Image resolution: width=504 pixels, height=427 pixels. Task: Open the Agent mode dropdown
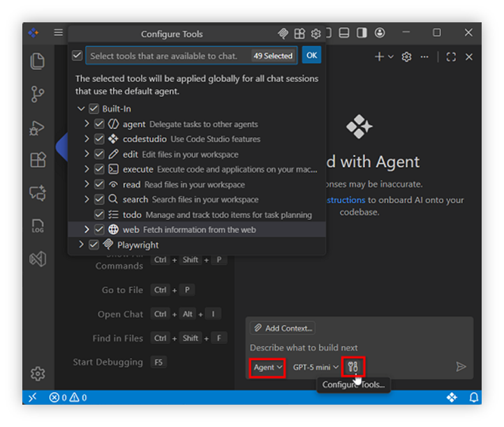(x=267, y=367)
